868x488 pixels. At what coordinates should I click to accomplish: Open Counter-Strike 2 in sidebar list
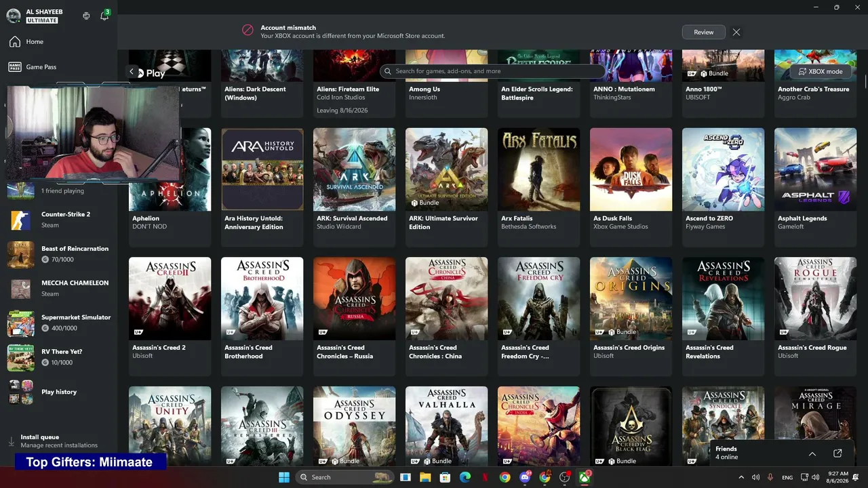58,220
